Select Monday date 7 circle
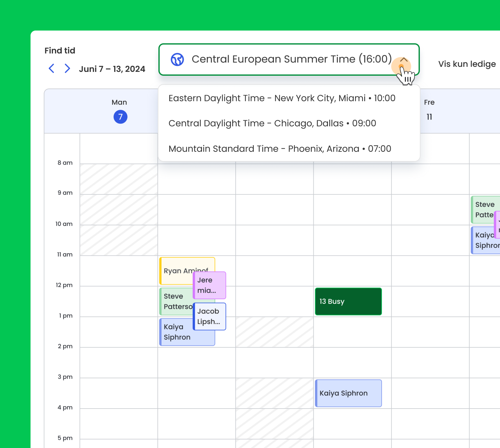 click(x=120, y=117)
